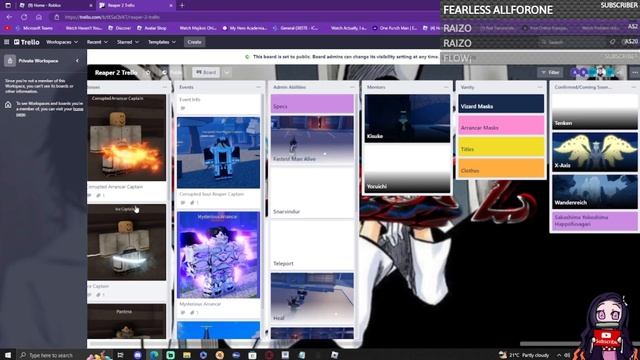Open the Confirmed/Coming Soon list actions menu

coord(633,87)
